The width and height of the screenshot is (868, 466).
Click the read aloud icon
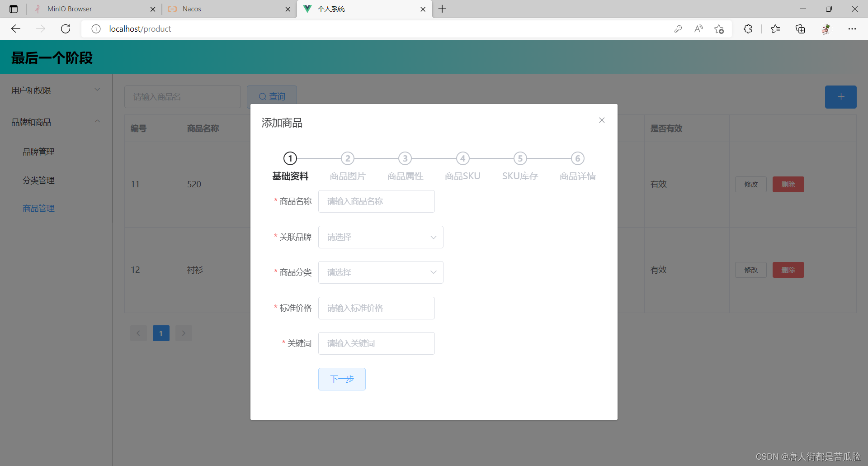point(698,29)
